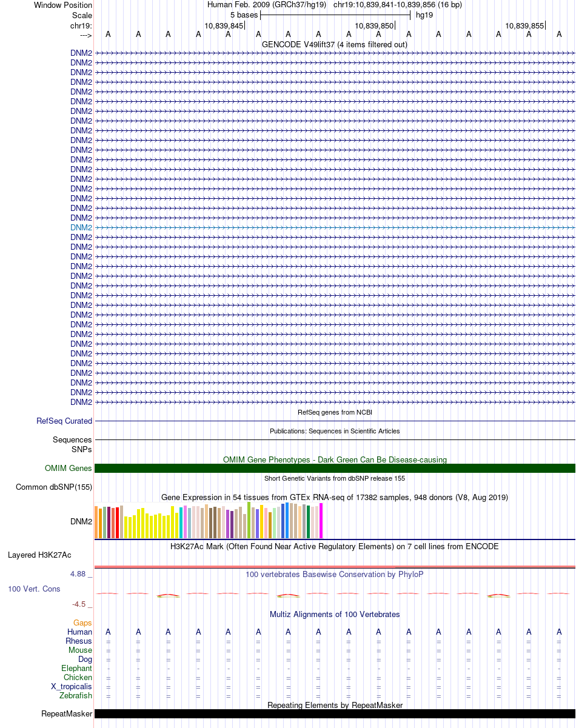The width and height of the screenshot is (576, 728).
Task: Click the 10,839,845 position tick label
Action: point(224,25)
